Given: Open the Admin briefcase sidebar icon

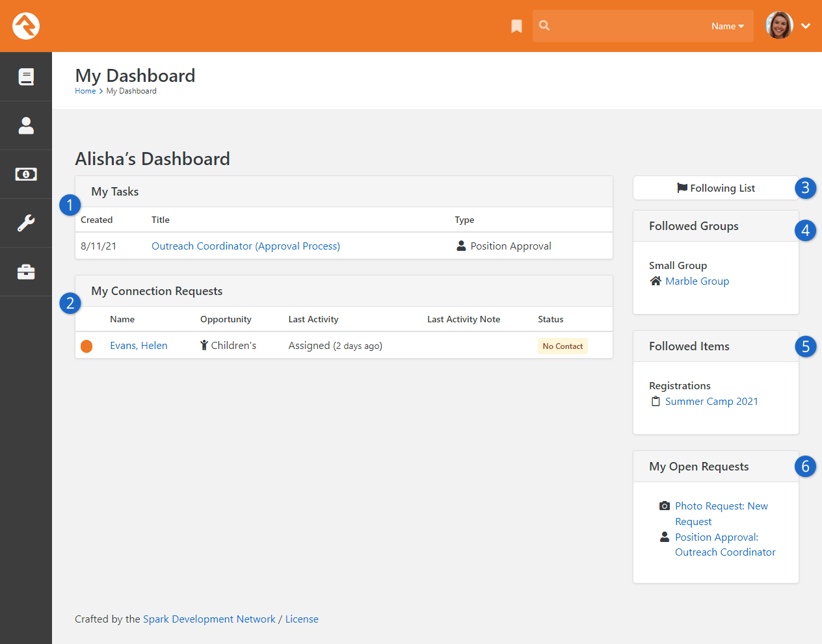Looking at the screenshot, I should click(x=26, y=272).
